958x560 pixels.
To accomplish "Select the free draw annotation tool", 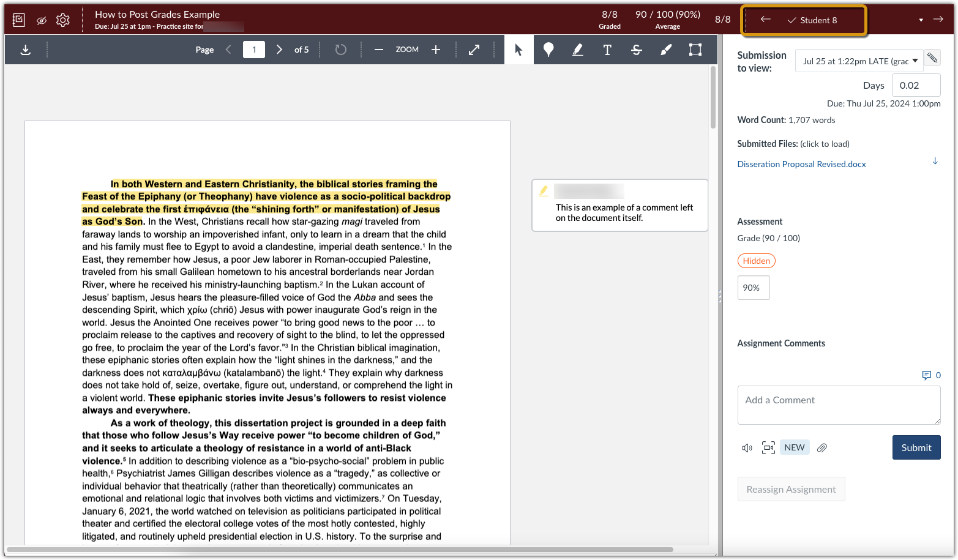I will tap(666, 50).
